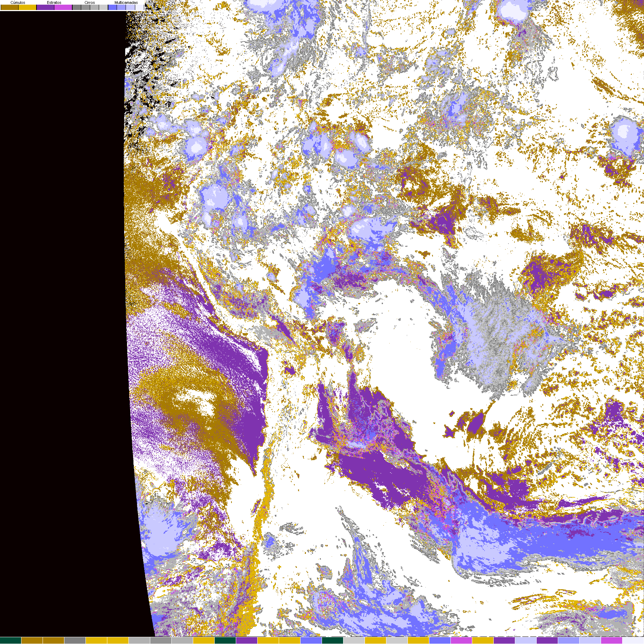Click the rightmost dark green cell in bottom strip

tap(333, 640)
